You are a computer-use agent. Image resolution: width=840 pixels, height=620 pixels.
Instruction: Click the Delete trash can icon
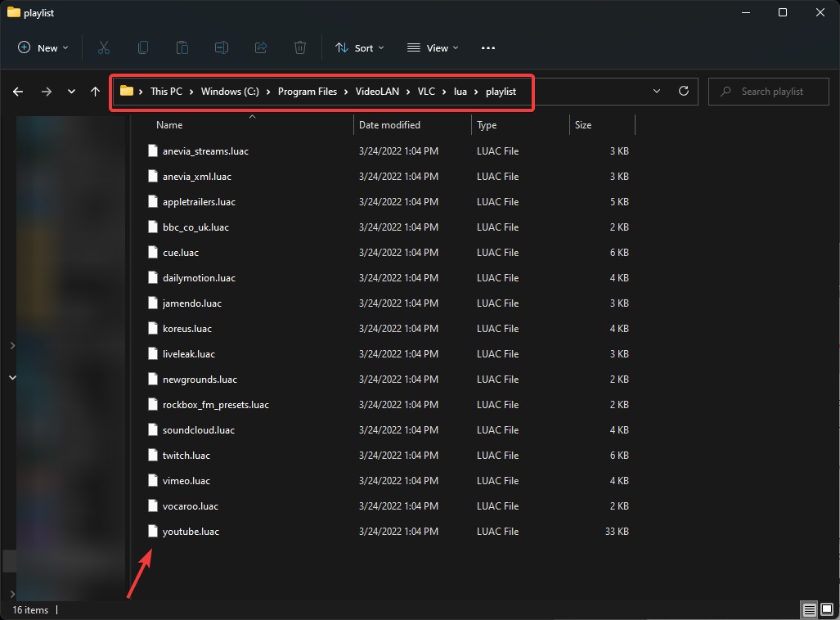pos(300,47)
